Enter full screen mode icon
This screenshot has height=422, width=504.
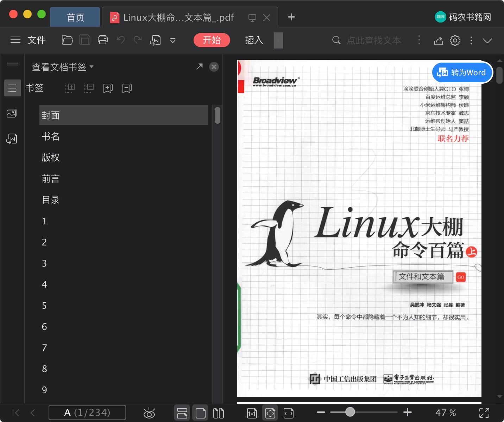click(x=484, y=413)
